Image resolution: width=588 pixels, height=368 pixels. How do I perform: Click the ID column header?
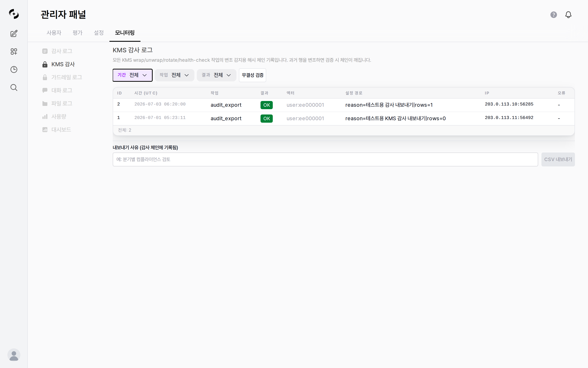click(x=119, y=93)
